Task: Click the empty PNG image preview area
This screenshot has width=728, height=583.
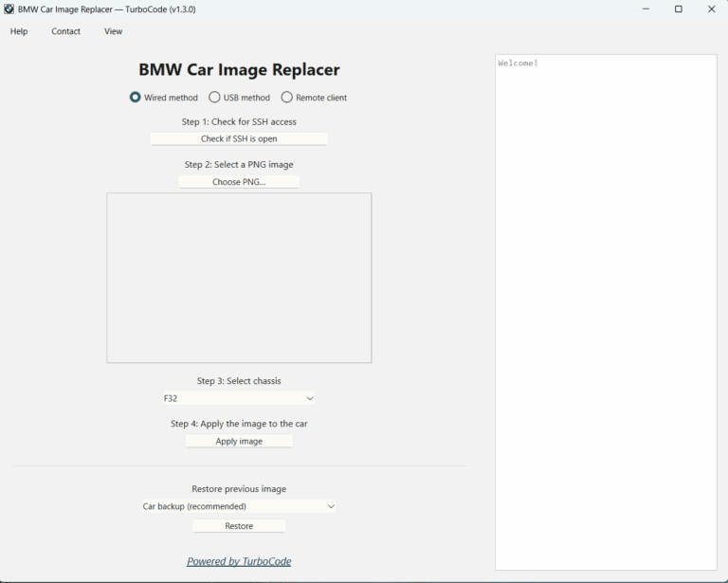Action: [x=239, y=278]
